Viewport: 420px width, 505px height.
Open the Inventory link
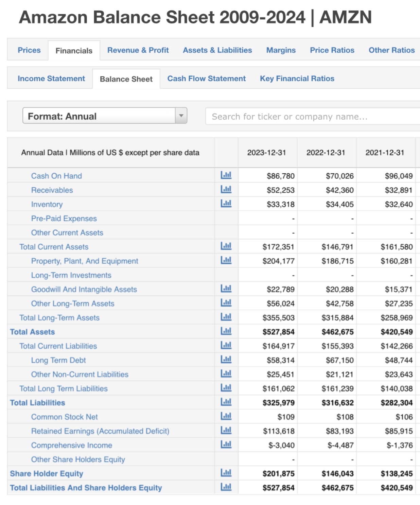tap(47, 204)
